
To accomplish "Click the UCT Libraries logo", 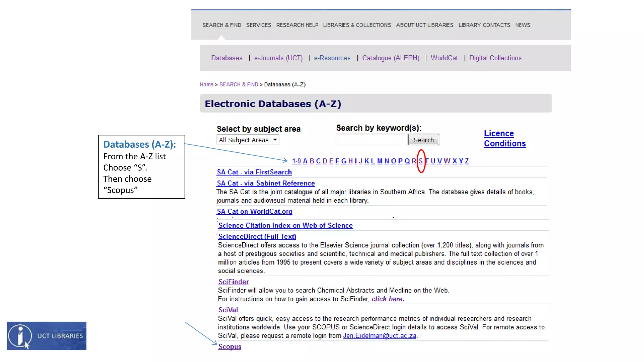I will click(x=47, y=336).
